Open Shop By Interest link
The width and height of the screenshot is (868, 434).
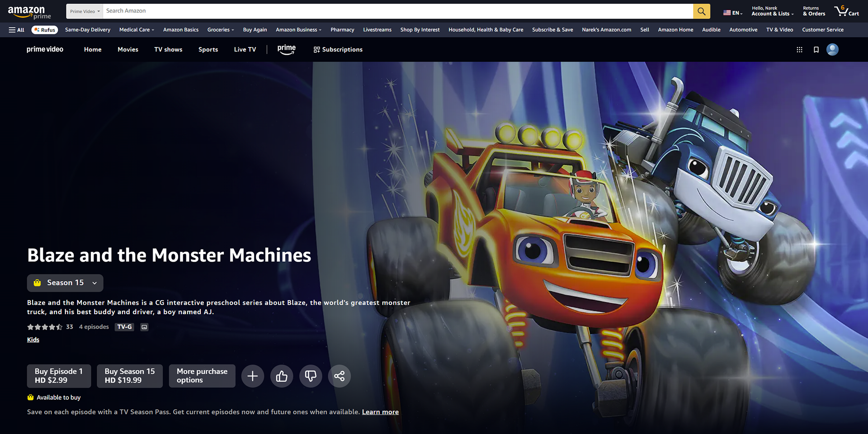420,30
